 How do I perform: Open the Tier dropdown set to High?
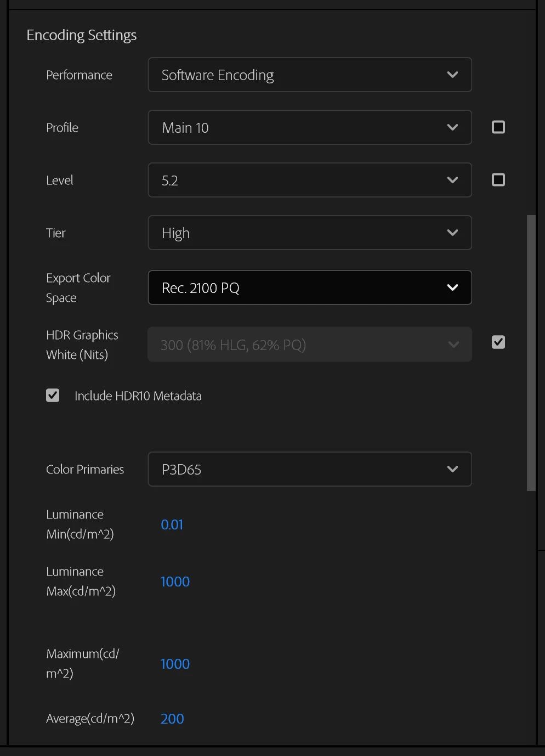click(309, 233)
